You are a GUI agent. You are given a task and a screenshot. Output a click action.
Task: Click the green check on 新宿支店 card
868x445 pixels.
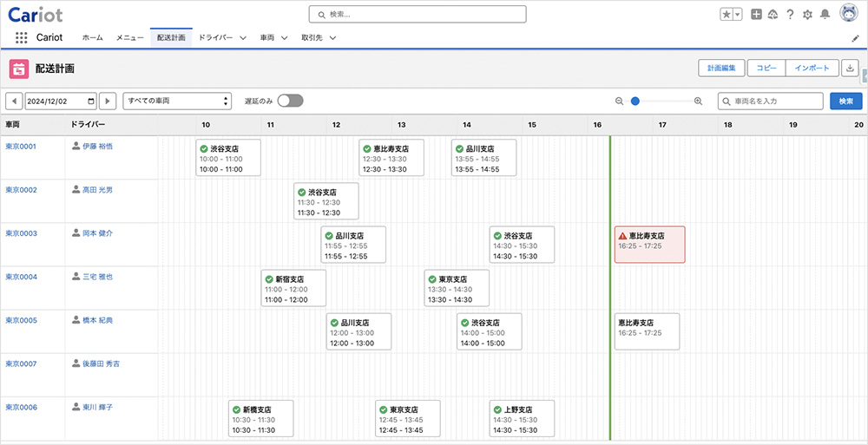pyautogui.click(x=269, y=279)
